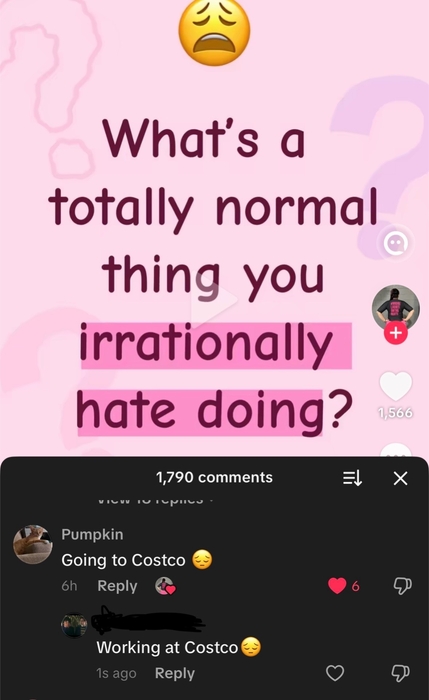Follow creator with red plus badge

[396, 333]
